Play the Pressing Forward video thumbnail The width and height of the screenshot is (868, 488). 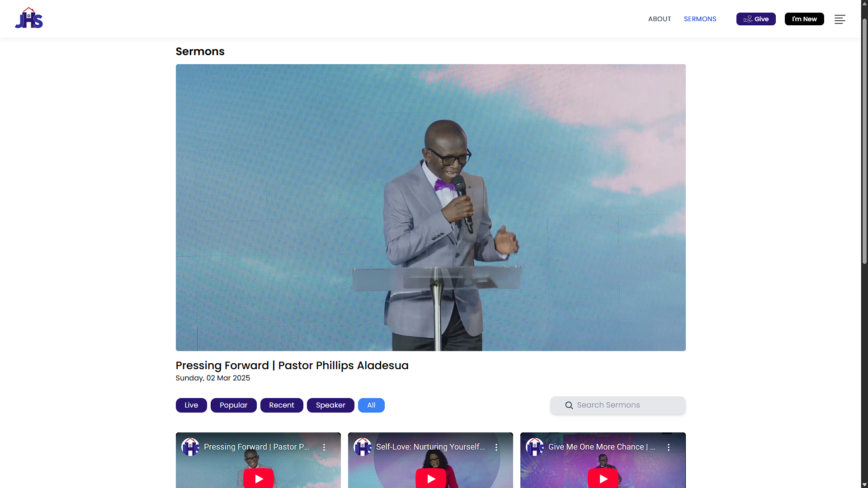tap(259, 478)
